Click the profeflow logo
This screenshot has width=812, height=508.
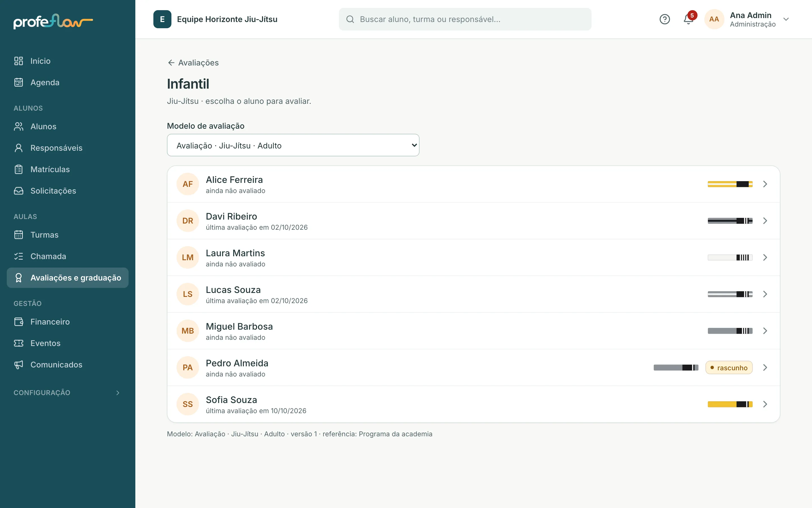53,21
